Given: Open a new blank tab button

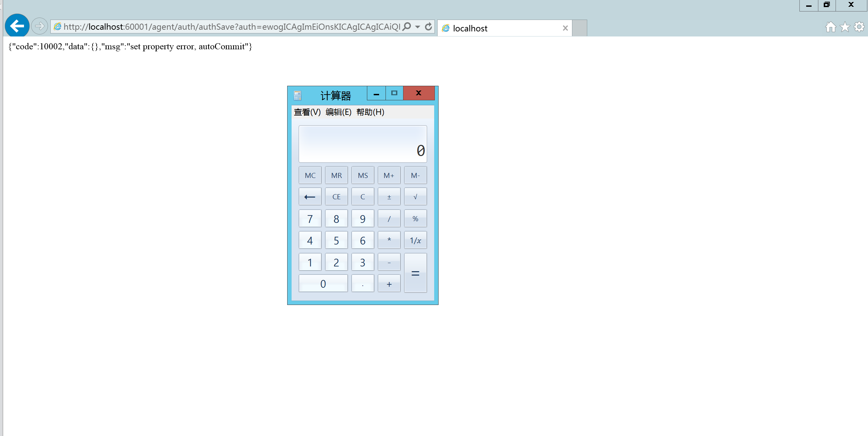Looking at the screenshot, I should (x=580, y=28).
